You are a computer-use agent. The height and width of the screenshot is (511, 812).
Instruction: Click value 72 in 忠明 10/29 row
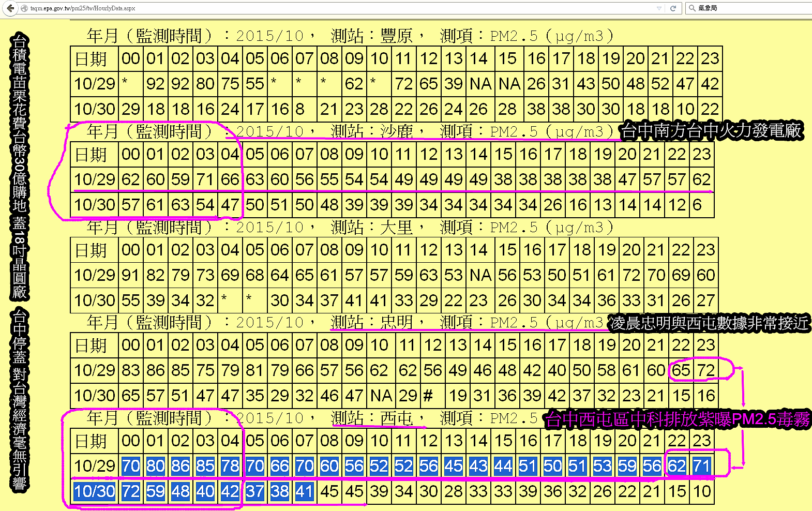706,370
